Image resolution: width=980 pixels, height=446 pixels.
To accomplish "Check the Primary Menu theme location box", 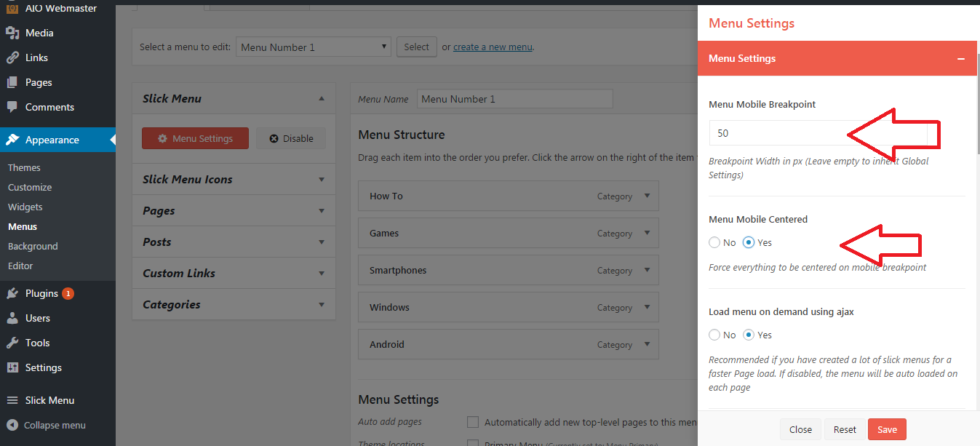I will (473, 443).
